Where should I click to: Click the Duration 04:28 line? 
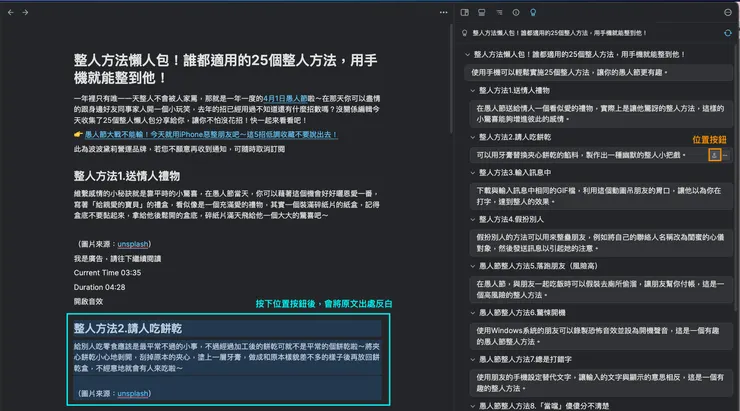coord(99,287)
